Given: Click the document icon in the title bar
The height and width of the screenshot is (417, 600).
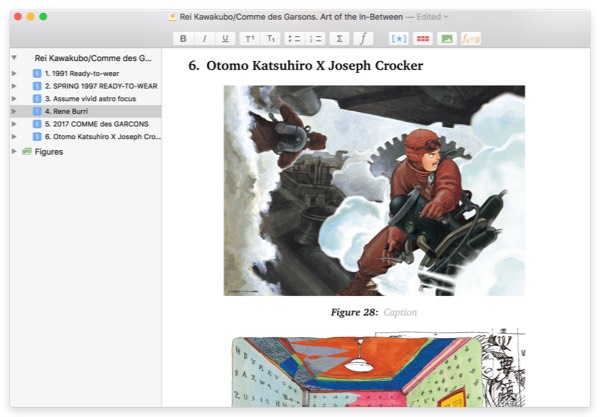Looking at the screenshot, I should pyautogui.click(x=173, y=17).
